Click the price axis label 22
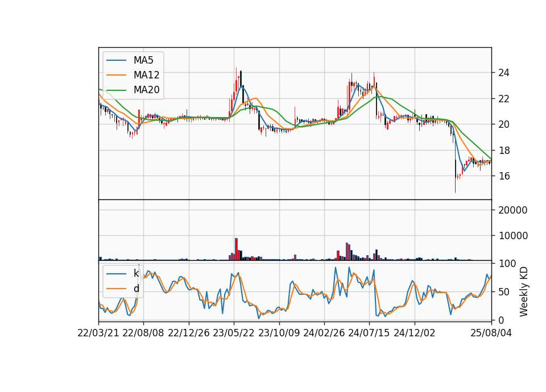This screenshot has width=546, height=392. (504, 99)
